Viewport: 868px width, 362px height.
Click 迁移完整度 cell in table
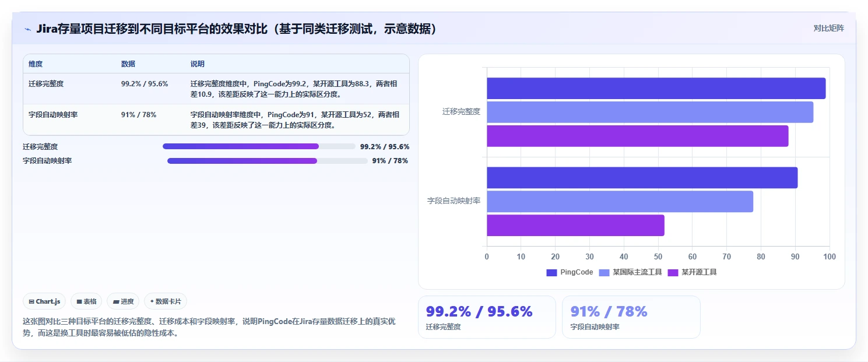(x=46, y=83)
